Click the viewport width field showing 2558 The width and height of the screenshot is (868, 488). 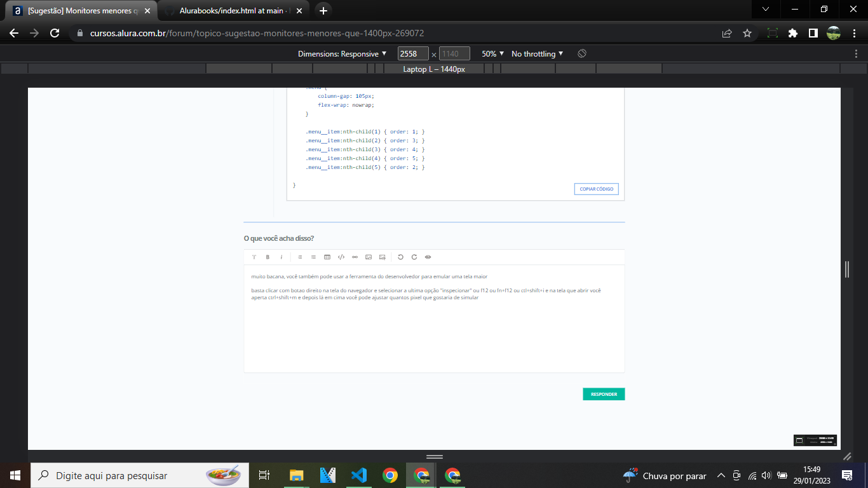click(413, 54)
